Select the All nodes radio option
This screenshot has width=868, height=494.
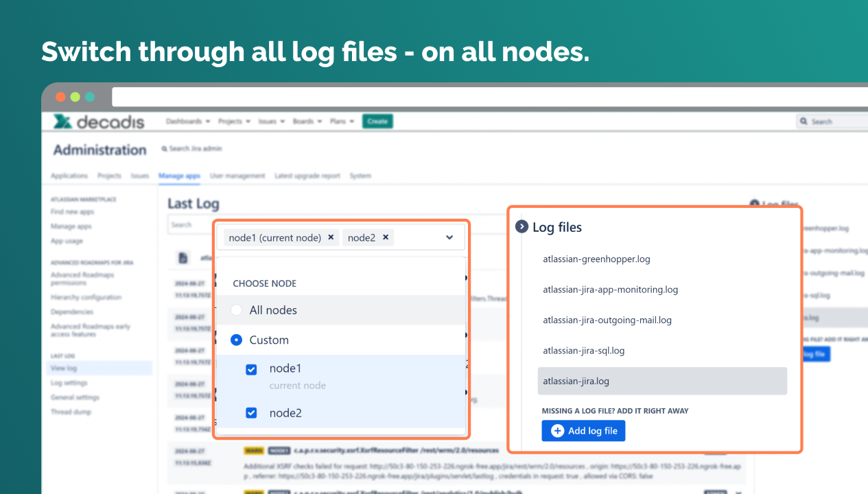point(236,310)
